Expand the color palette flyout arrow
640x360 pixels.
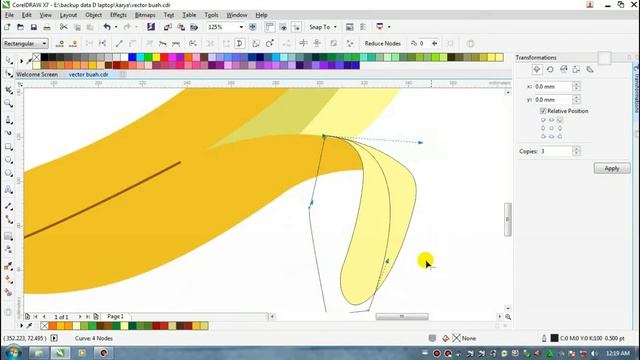(21, 61)
